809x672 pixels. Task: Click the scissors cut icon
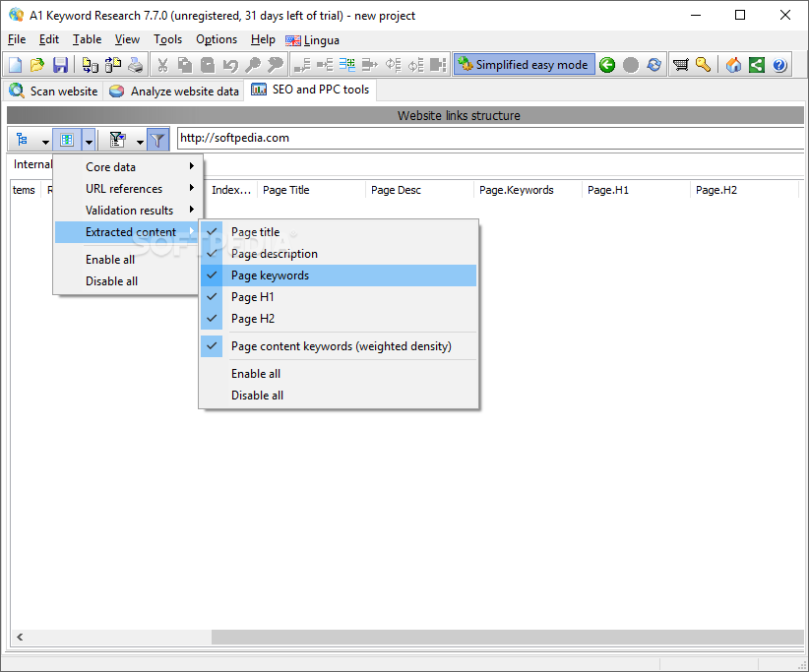coord(162,65)
